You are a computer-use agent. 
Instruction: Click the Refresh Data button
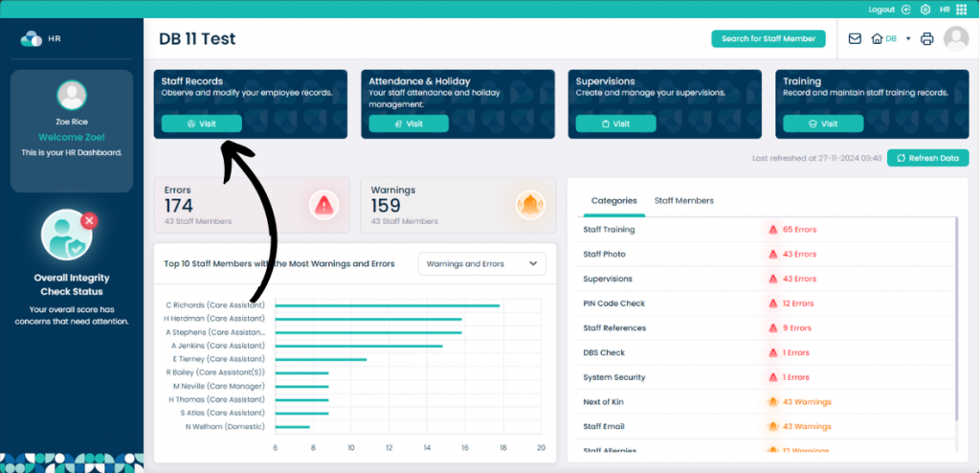928,158
